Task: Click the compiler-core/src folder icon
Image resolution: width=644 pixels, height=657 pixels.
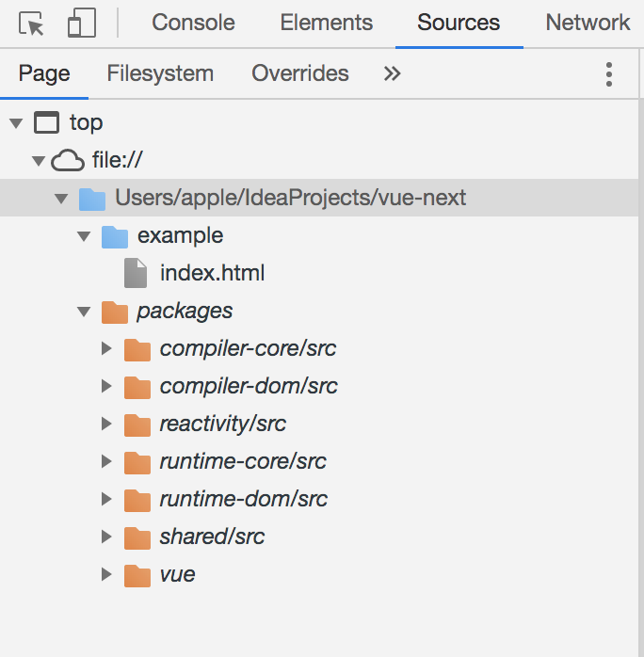Action: [137, 349]
